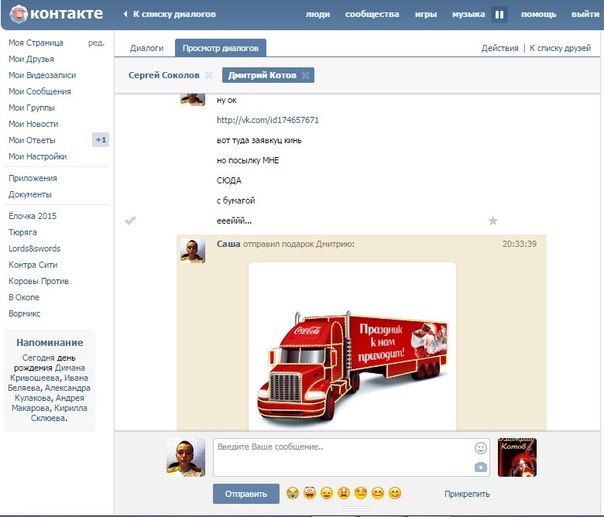Insert the crying-laughing emoji
The image size is (604, 517).
point(293,493)
